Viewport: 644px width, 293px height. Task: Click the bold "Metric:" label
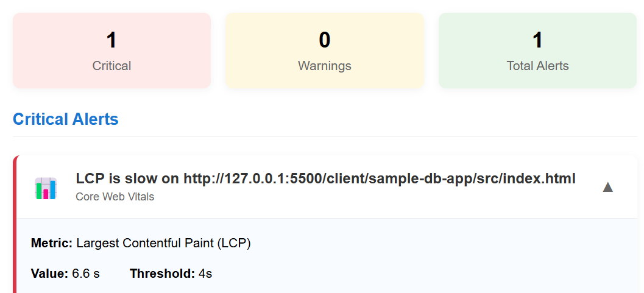tap(52, 243)
